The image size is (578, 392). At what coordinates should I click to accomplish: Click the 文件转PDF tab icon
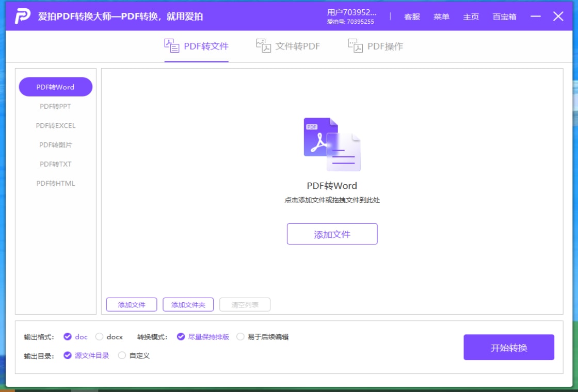point(263,46)
